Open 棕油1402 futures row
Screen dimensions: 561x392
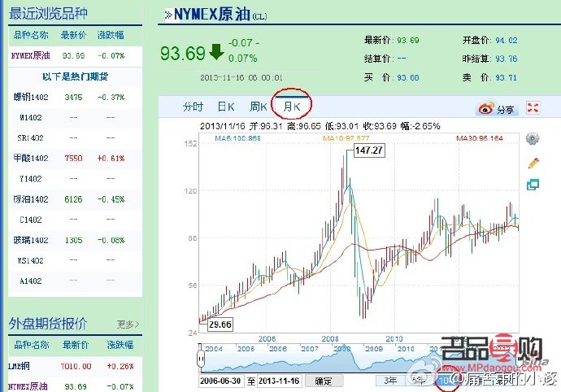(75, 199)
